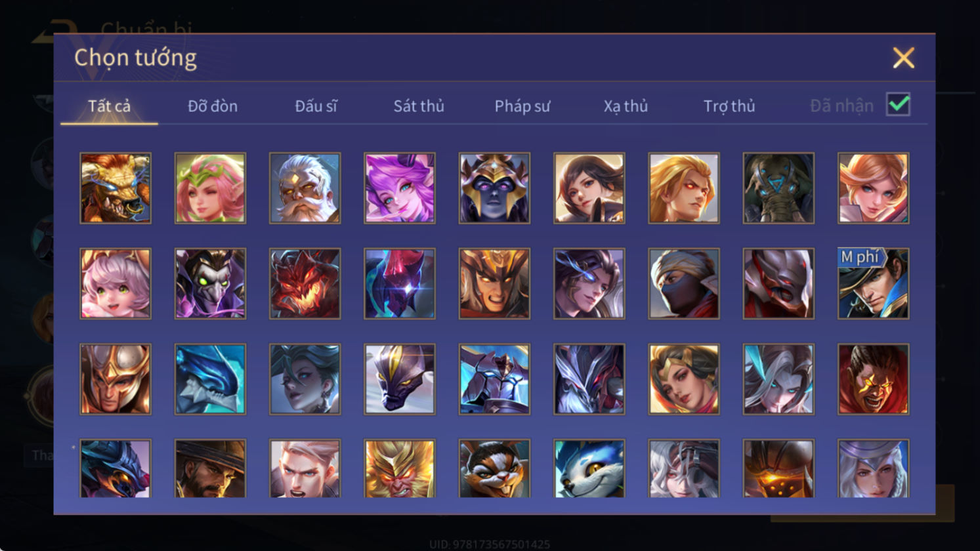Screen dimensions: 980x551
Task: Switch to the "Đỡ đòn" tab
Action: (x=213, y=106)
